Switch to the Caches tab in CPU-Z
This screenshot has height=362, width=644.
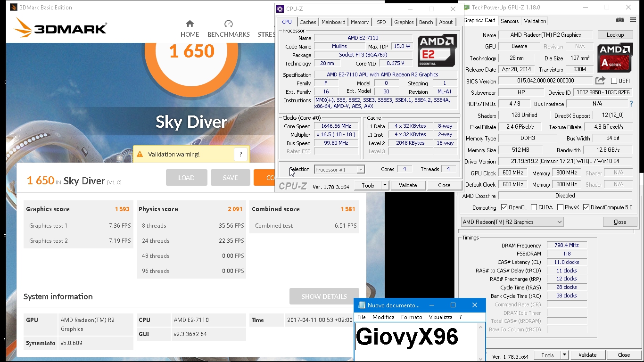coord(308,22)
